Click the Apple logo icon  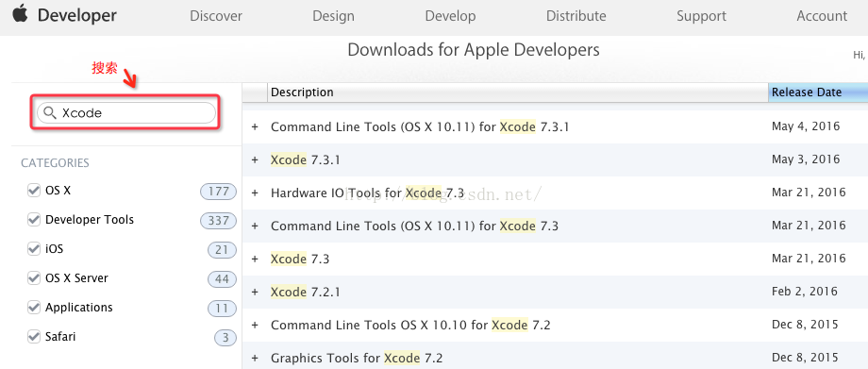21,14
